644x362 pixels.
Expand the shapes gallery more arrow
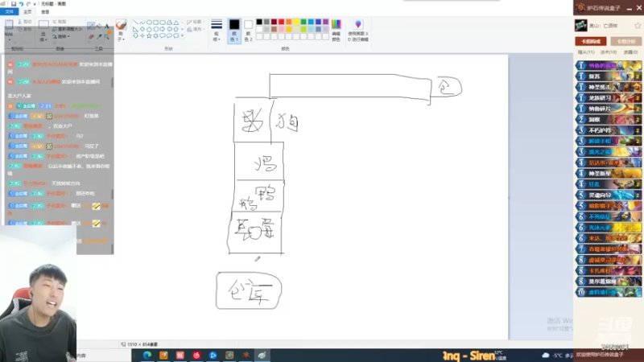(x=183, y=36)
